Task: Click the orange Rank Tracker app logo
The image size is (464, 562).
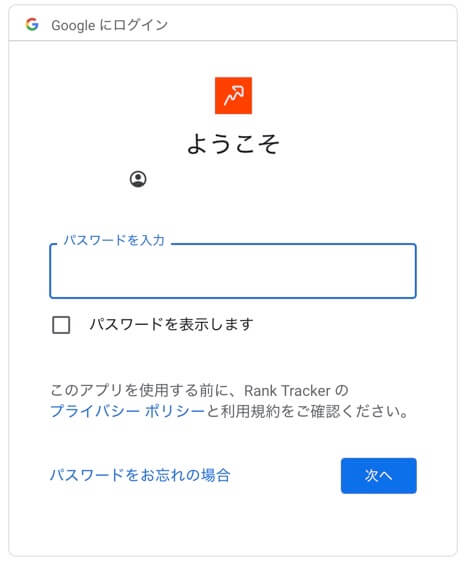Action: tap(233, 96)
